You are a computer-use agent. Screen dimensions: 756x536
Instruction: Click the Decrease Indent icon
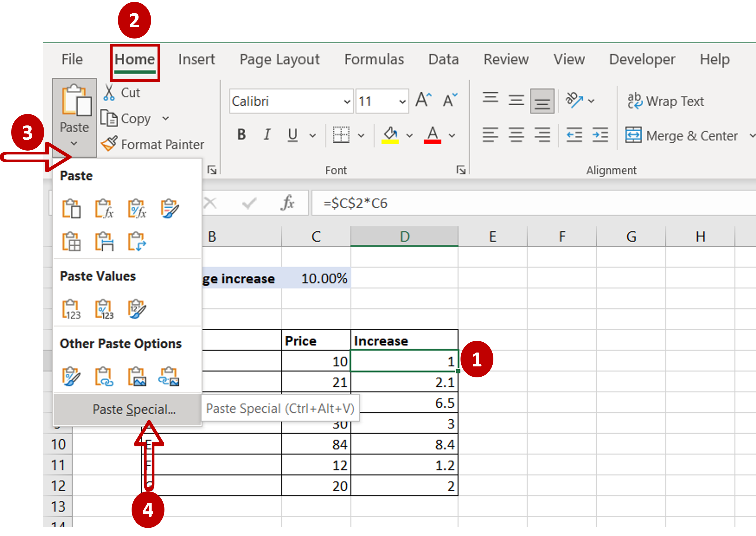click(x=574, y=135)
